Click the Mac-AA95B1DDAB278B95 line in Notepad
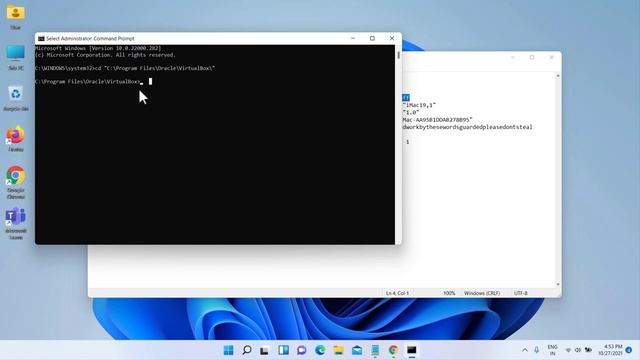The image size is (640, 360). [437, 120]
